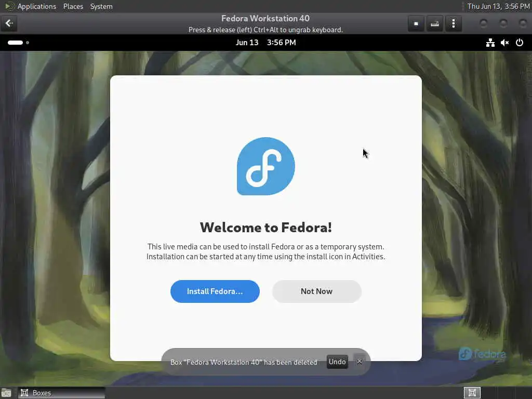Undo deletion of Fedora Workstation 40 box

click(337, 362)
